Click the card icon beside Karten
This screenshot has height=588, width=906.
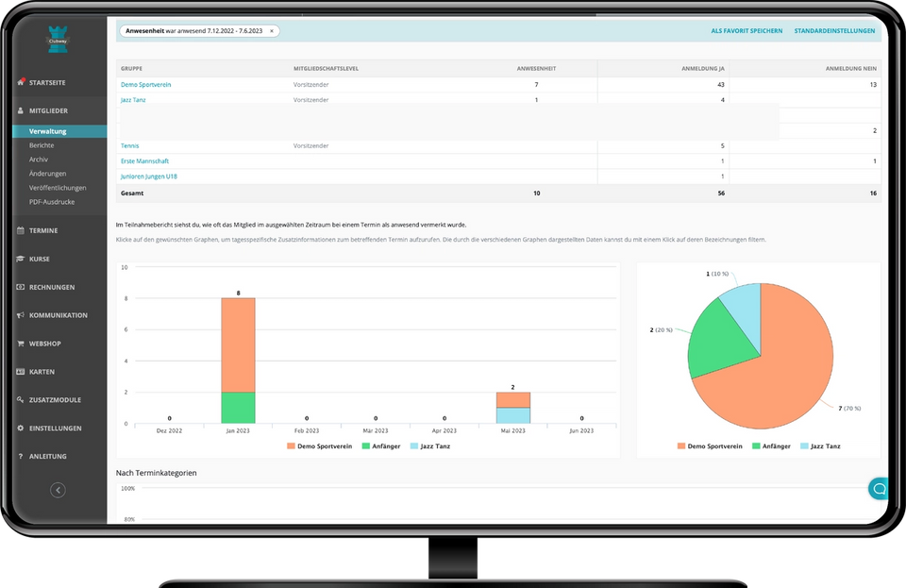[x=20, y=372]
